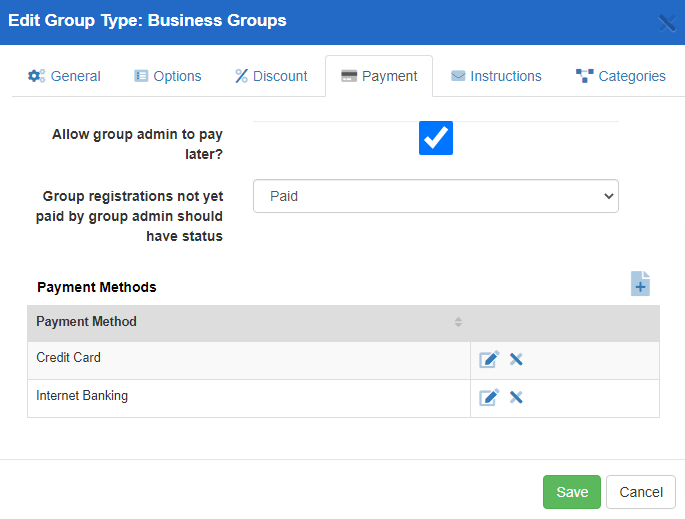The height and width of the screenshot is (519, 685).
Task: Delete the Credit Card payment method
Action: coord(516,360)
